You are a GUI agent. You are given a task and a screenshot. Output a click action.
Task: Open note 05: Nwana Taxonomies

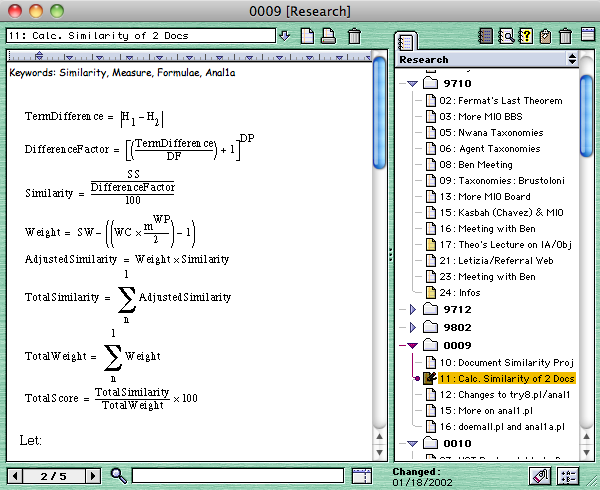click(491, 133)
